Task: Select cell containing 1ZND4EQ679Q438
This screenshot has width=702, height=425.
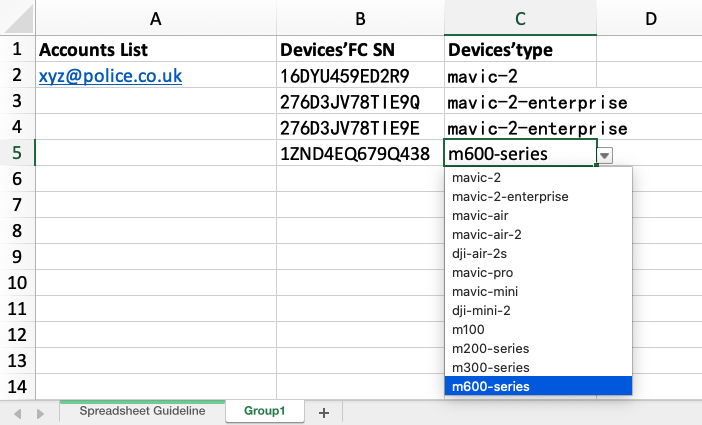Action: pyautogui.click(x=360, y=153)
